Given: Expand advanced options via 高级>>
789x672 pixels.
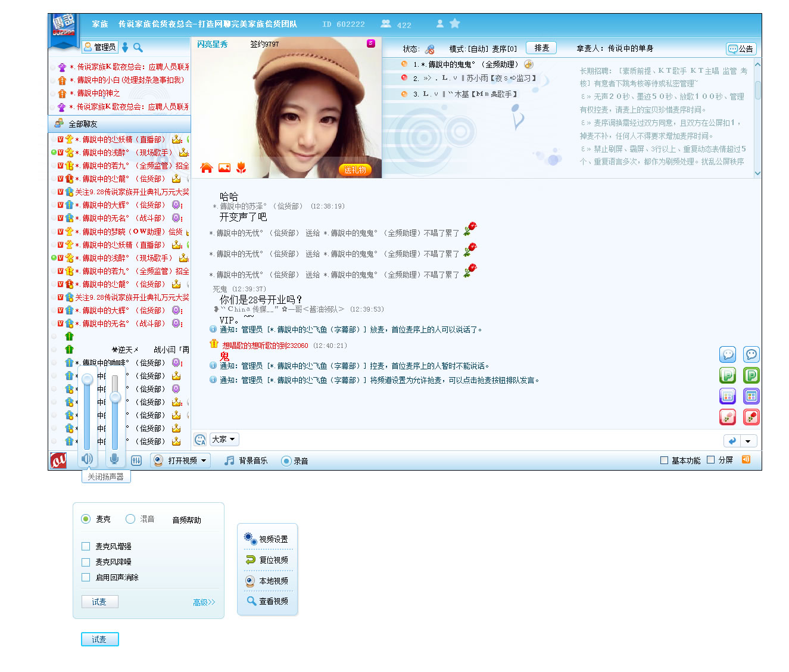Looking at the screenshot, I should point(204,602).
